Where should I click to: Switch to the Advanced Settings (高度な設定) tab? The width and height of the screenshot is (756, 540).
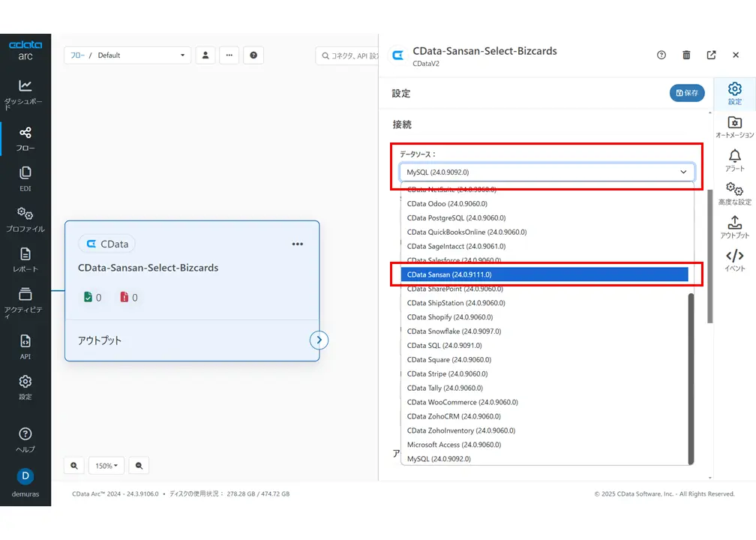point(735,193)
